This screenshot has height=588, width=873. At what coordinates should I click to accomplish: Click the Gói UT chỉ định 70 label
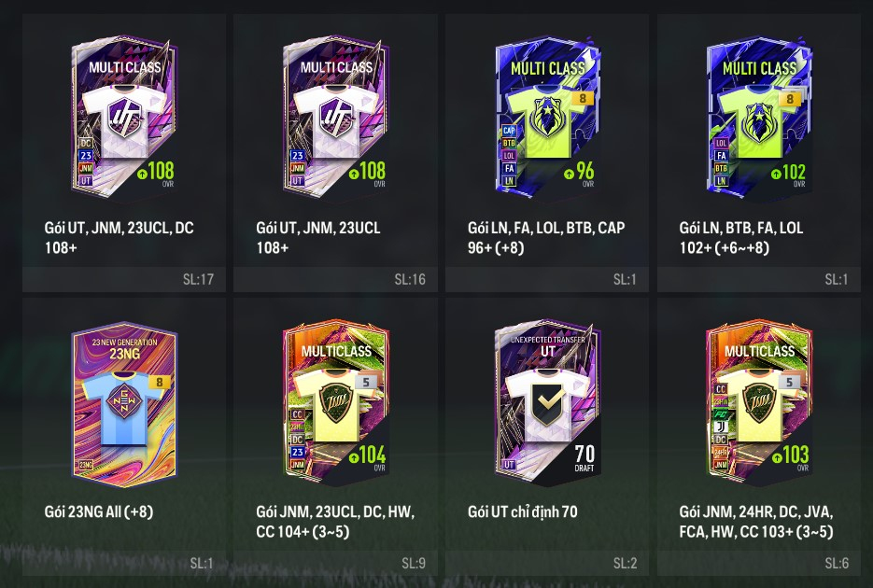click(x=522, y=511)
